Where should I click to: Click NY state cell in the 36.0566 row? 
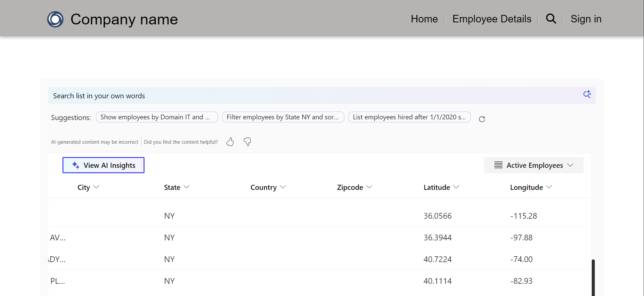click(x=169, y=216)
